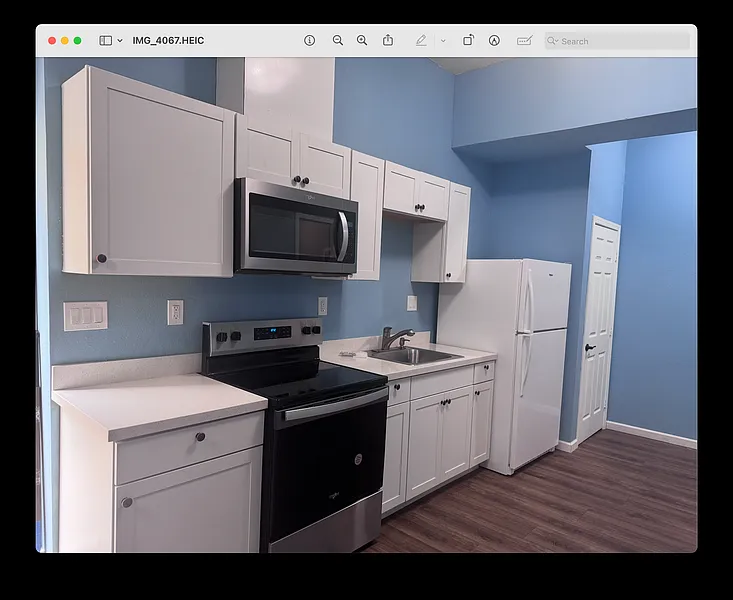Image resolution: width=733 pixels, height=600 pixels.
Task: Show the Markup toolbar
Action: [x=494, y=41]
